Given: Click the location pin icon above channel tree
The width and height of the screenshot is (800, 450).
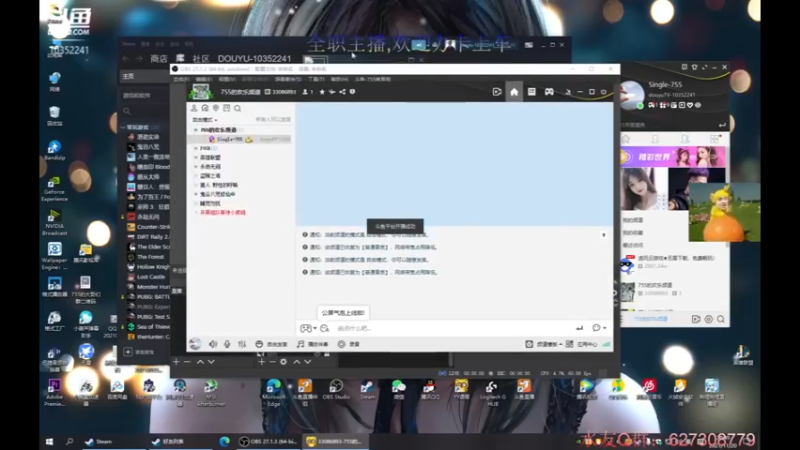Looking at the screenshot, I should click(216, 108).
